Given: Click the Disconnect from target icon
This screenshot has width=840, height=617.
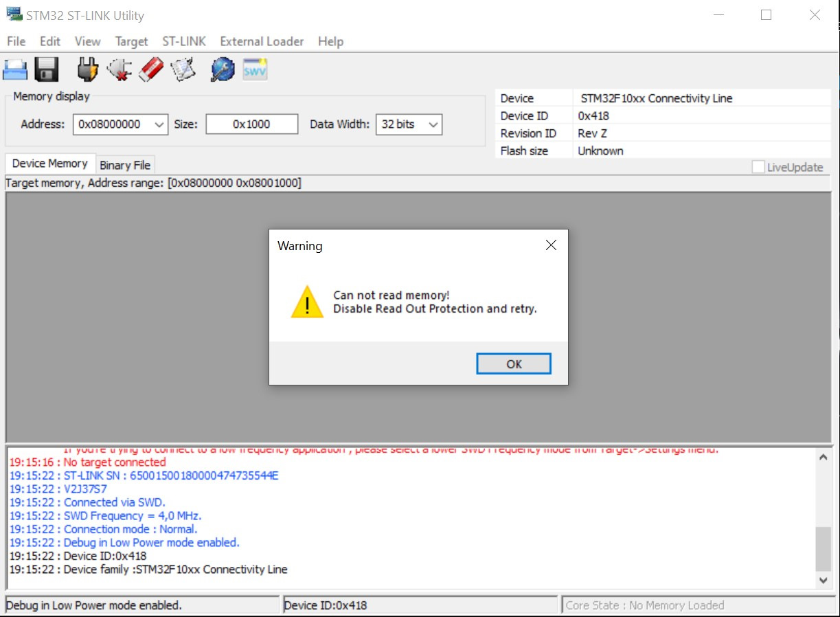Looking at the screenshot, I should 120,69.
